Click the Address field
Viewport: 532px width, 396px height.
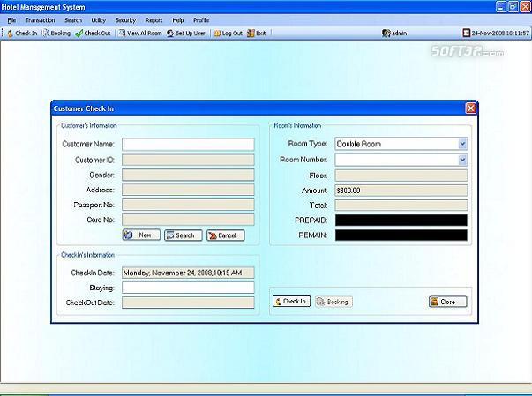coord(188,190)
